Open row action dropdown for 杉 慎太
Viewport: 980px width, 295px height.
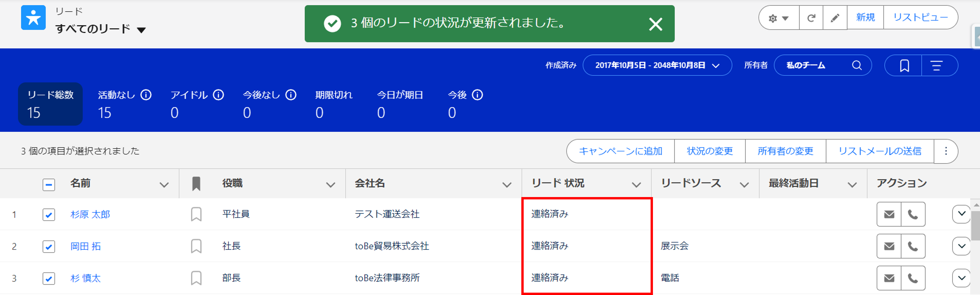961,278
